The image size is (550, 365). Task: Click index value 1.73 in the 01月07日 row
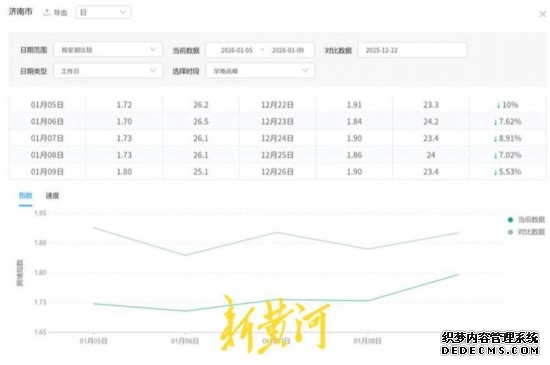(124, 138)
